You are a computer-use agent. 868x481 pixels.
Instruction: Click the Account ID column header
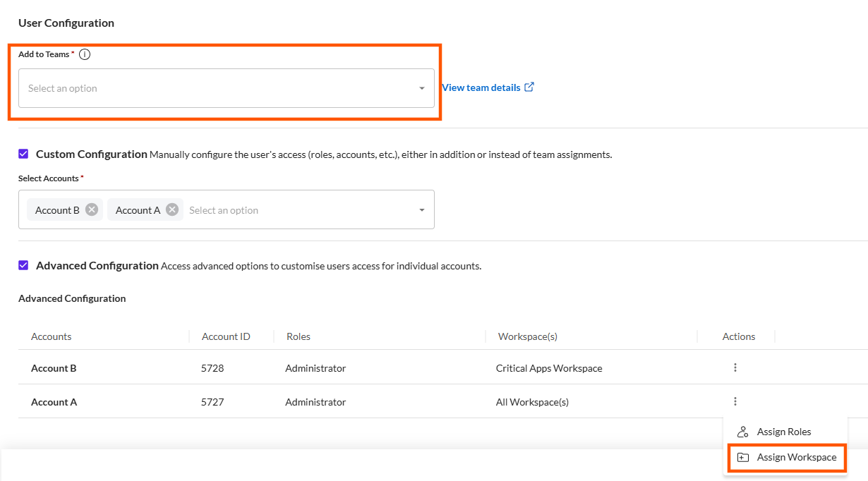point(226,336)
